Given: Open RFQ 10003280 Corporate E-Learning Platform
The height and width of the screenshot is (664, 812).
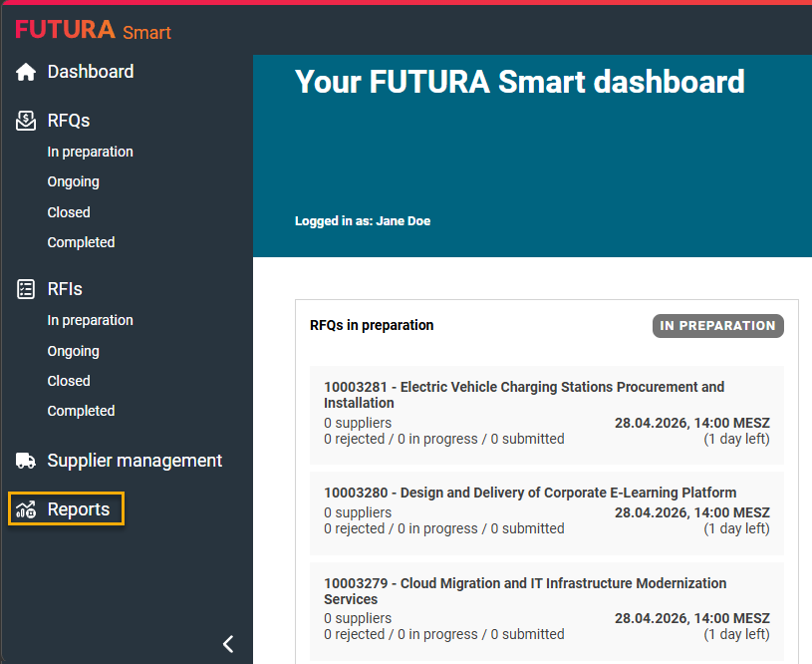Looking at the screenshot, I should point(547,512).
